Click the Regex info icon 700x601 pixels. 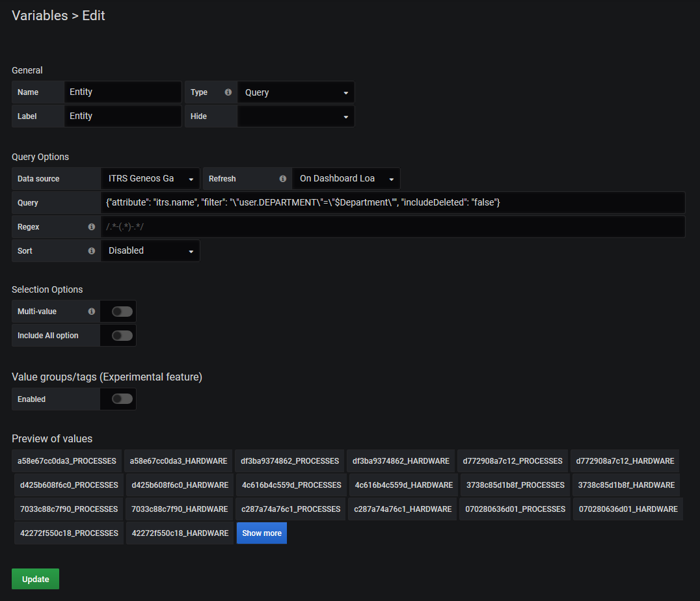point(92,227)
